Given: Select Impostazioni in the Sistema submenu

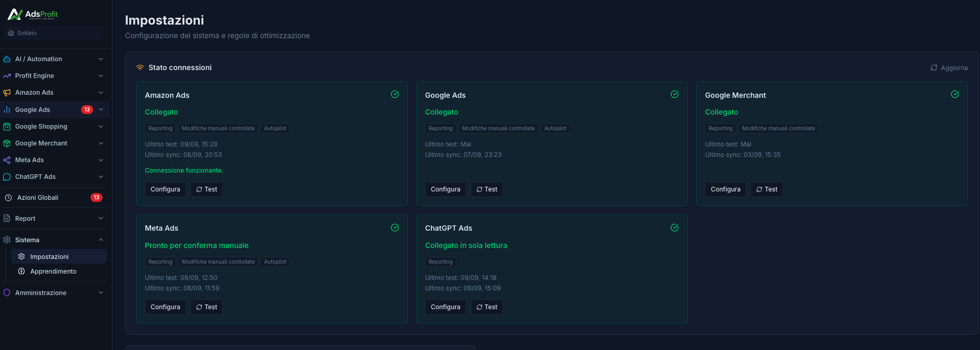Looking at the screenshot, I should click(x=59, y=257).
